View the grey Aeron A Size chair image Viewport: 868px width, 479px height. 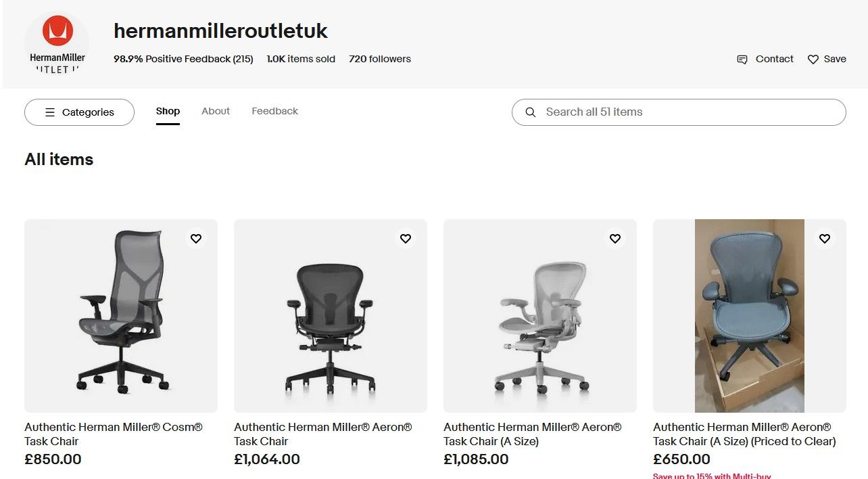click(540, 316)
